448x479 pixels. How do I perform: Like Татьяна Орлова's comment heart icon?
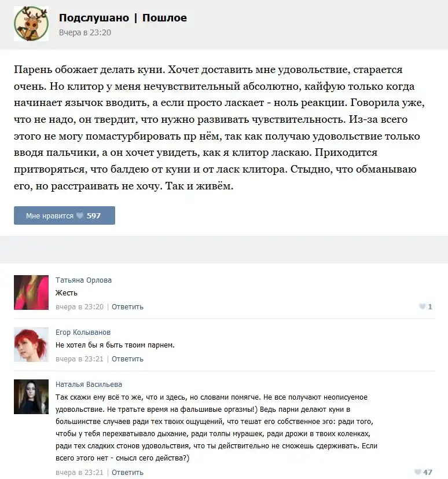tap(423, 306)
